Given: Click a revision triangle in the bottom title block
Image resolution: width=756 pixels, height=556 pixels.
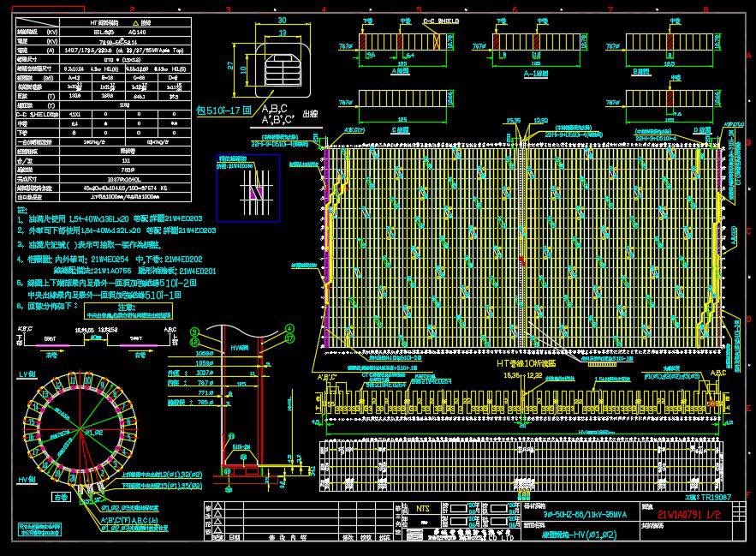Looking at the screenshot, I should [x=219, y=508].
